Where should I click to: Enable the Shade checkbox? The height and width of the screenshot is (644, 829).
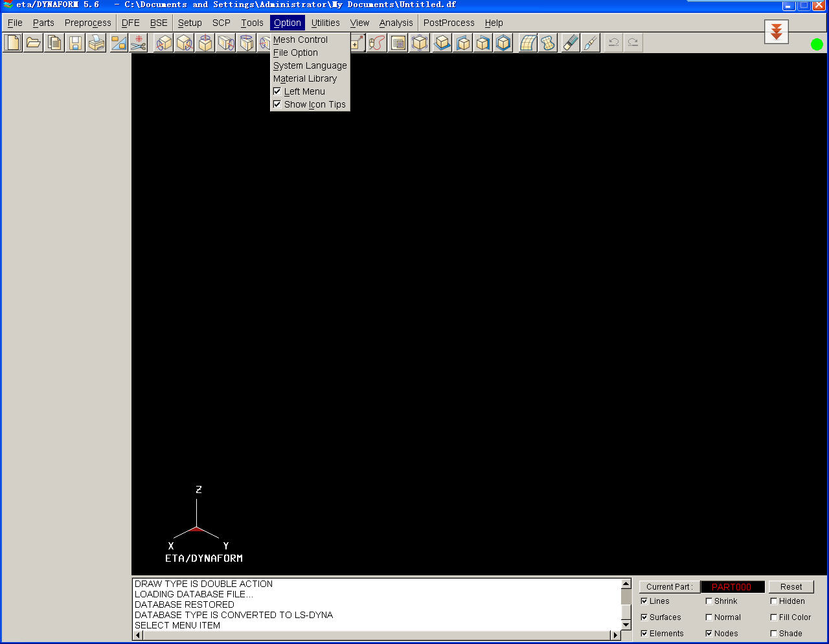(774, 634)
